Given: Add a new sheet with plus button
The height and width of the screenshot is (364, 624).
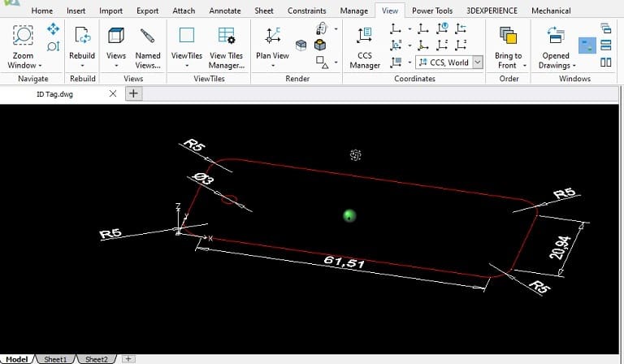Looking at the screenshot, I should (128, 359).
